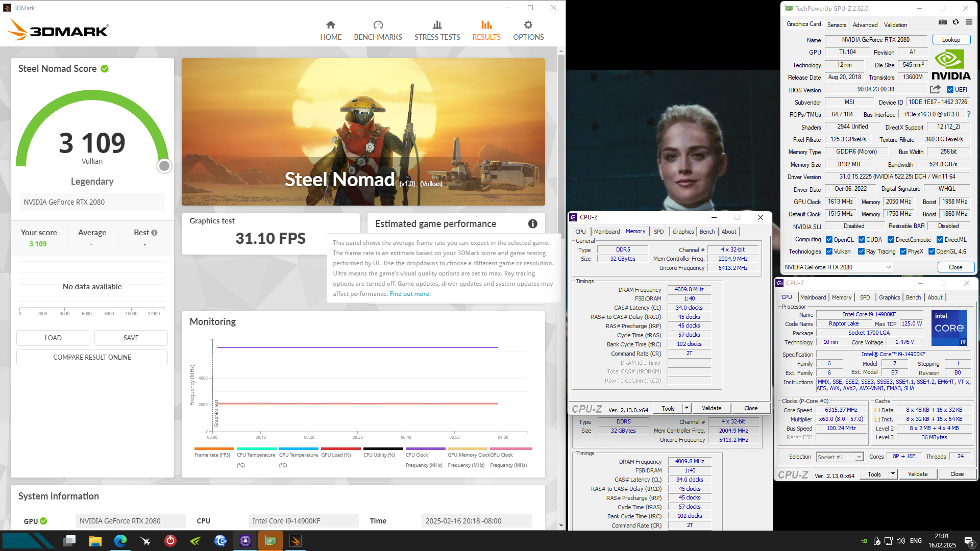Take GPU-Z screenshot with camera icon
The width and height of the screenshot is (980, 551).
click(x=943, y=22)
